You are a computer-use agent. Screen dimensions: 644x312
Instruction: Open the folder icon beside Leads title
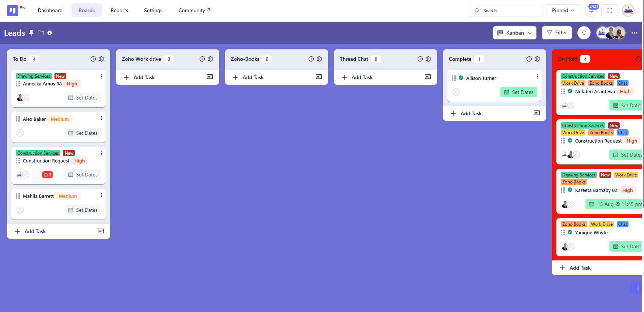coord(41,33)
